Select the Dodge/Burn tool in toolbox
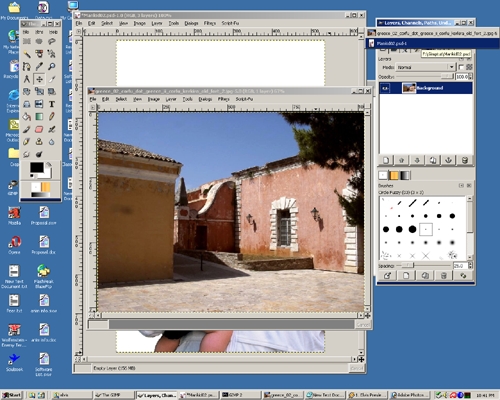This screenshot has width=500, height=400. tap(39, 154)
